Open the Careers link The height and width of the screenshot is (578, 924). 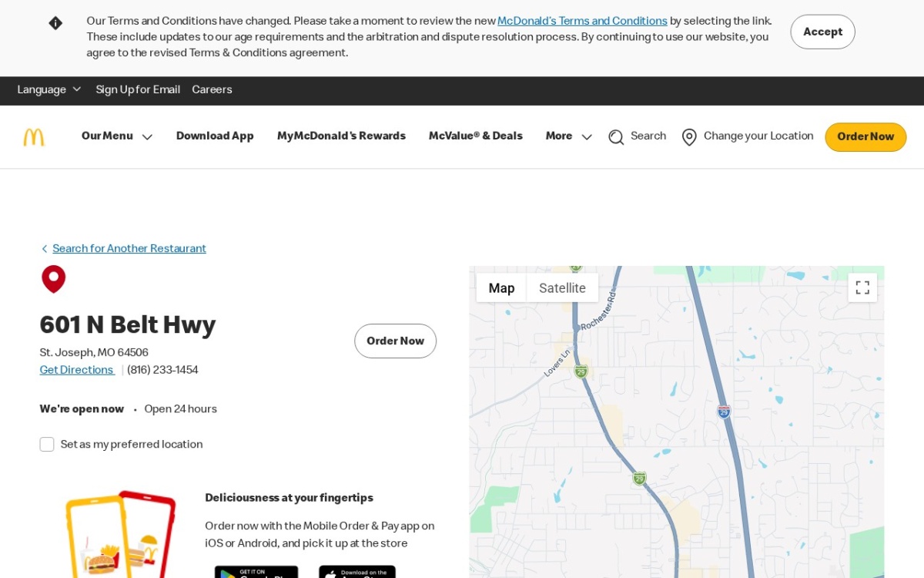pyautogui.click(x=212, y=90)
